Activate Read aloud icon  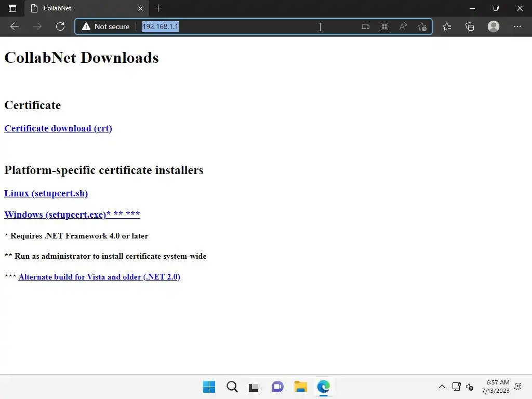pyautogui.click(x=403, y=26)
